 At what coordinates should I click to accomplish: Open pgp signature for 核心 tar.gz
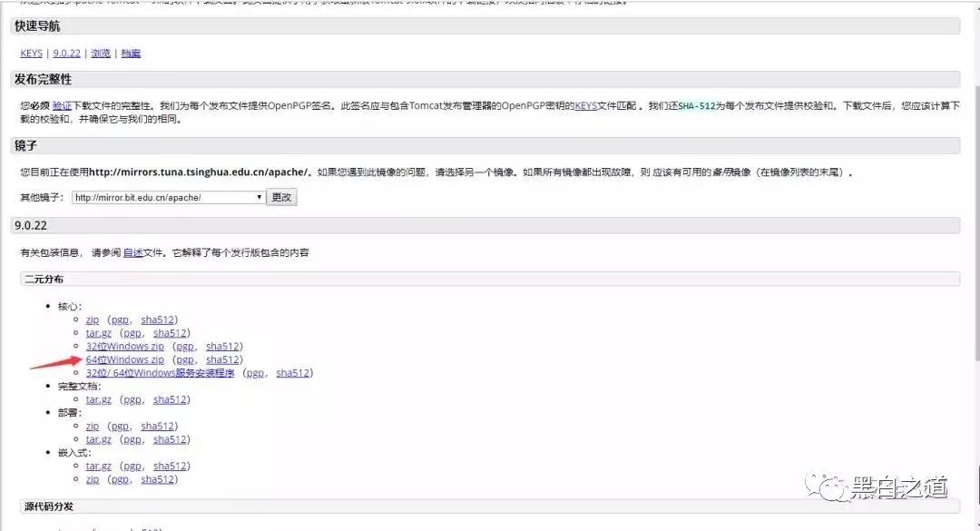tap(132, 333)
